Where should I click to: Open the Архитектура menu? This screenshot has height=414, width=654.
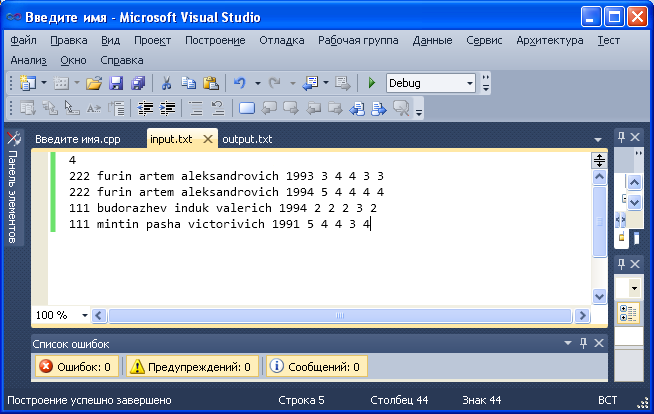pyautogui.click(x=550, y=40)
